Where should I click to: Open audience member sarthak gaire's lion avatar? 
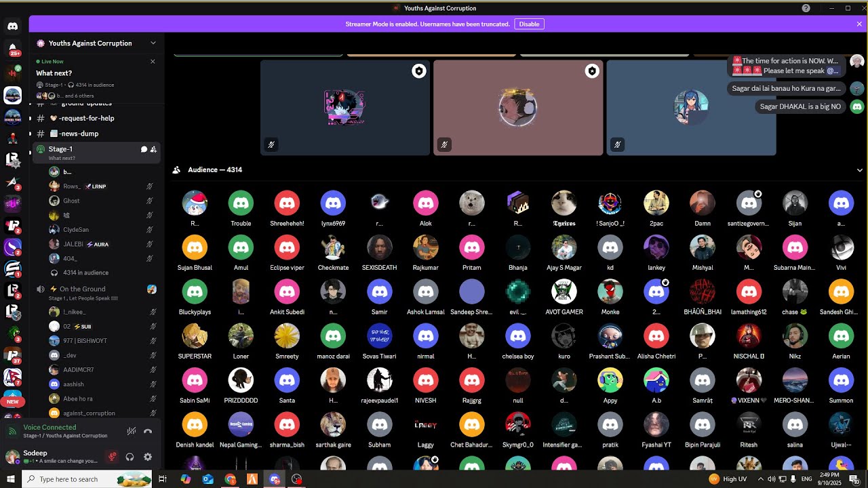coord(333,424)
